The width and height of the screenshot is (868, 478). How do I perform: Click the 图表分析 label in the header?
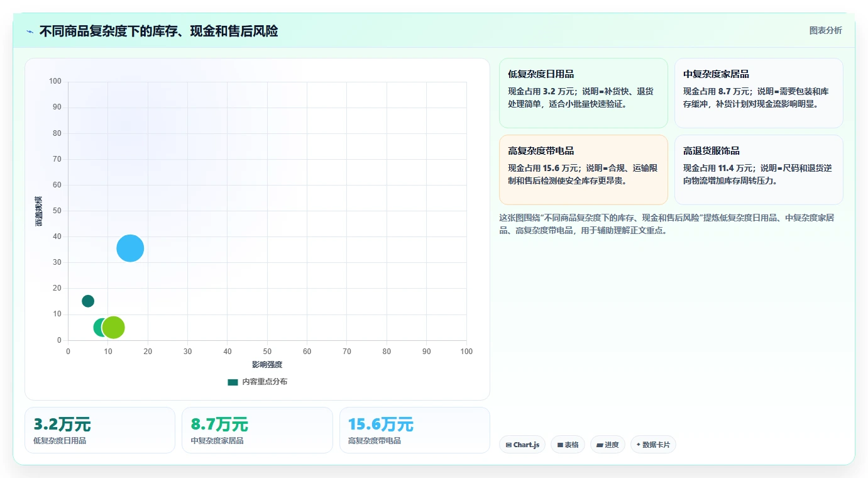tap(825, 30)
